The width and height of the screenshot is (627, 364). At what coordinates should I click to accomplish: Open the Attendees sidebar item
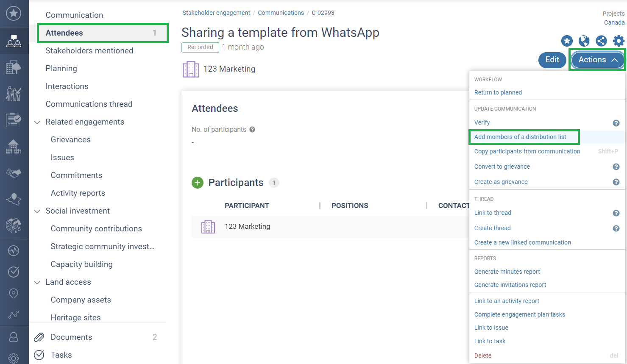click(x=64, y=33)
